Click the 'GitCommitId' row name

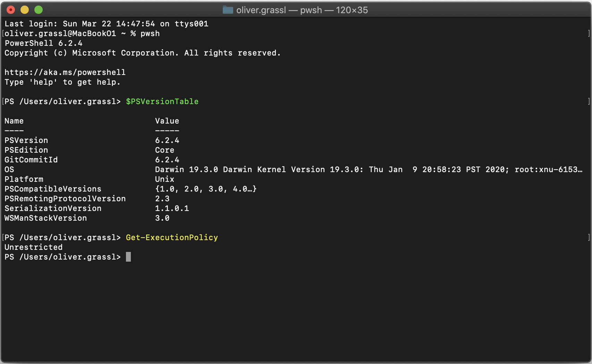(31, 160)
